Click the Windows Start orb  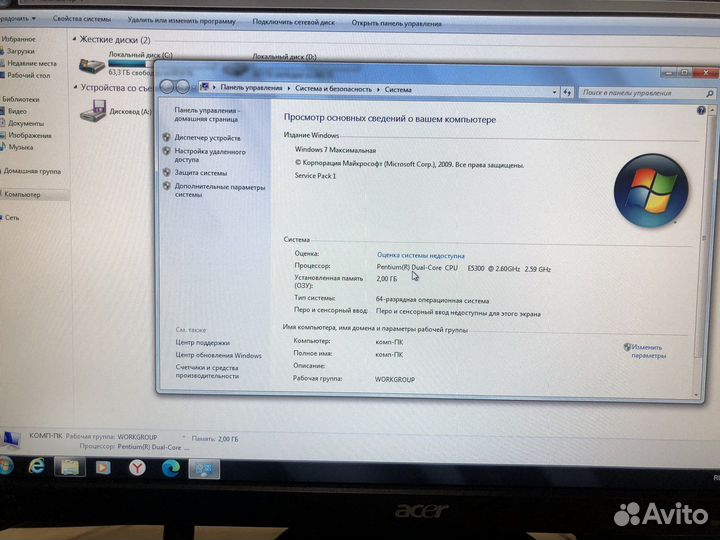6,466
